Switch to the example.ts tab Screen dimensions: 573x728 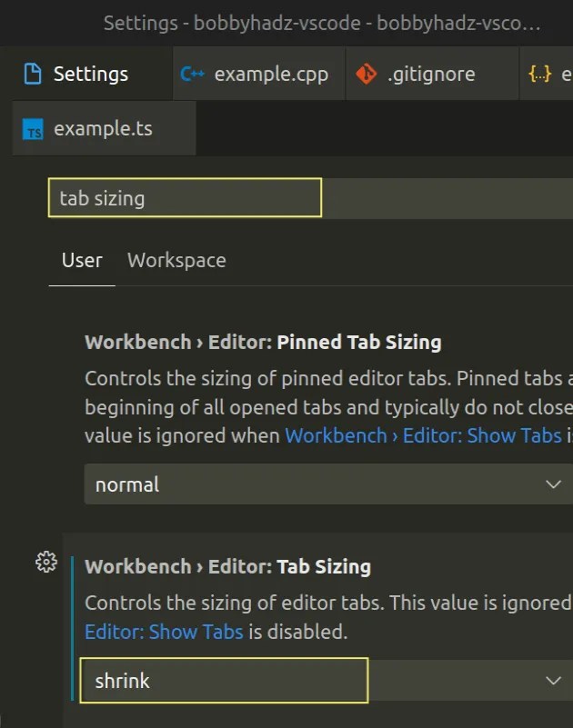click(95, 128)
